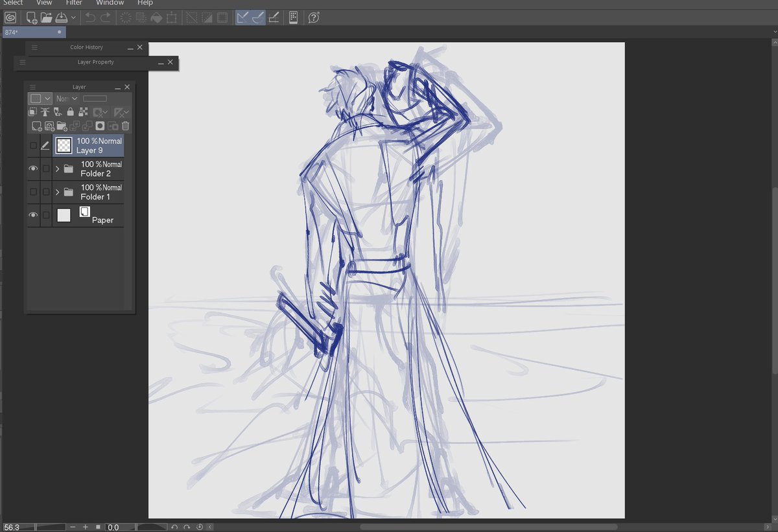This screenshot has height=532, width=778.
Task: Click the Clear (delete) toolbar icon
Action: [x=126, y=17]
